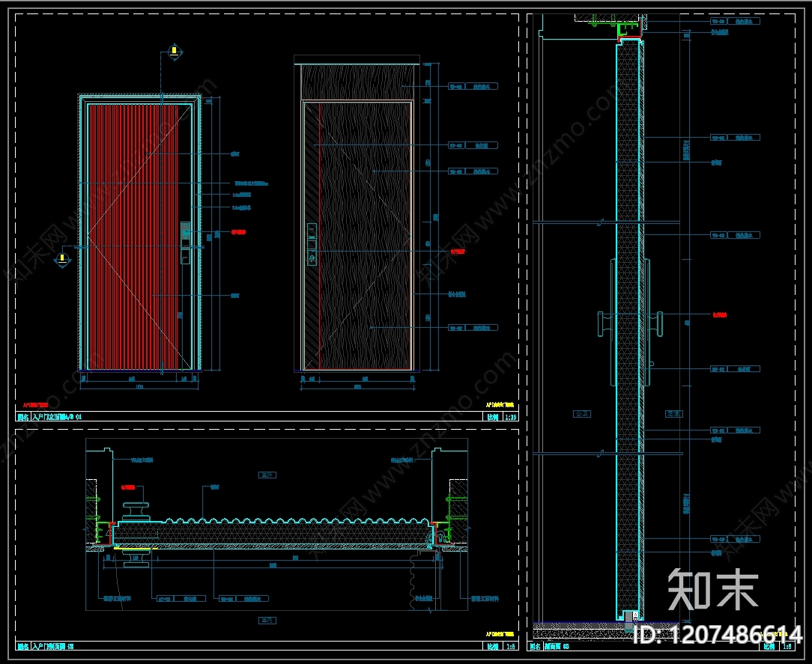The width and height of the screenshot is (812, 664).
Task: Click the yellow section marker left of the red door
Action: (x=62, y=258)
